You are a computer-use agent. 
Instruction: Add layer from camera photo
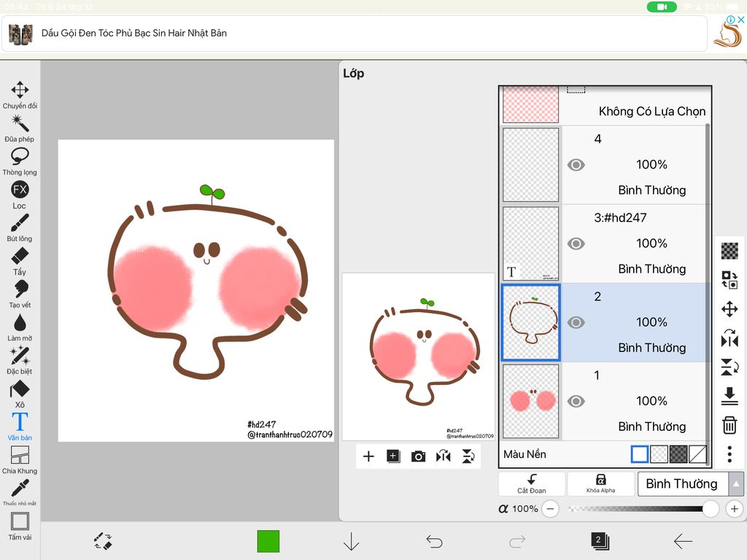[418, 456]
